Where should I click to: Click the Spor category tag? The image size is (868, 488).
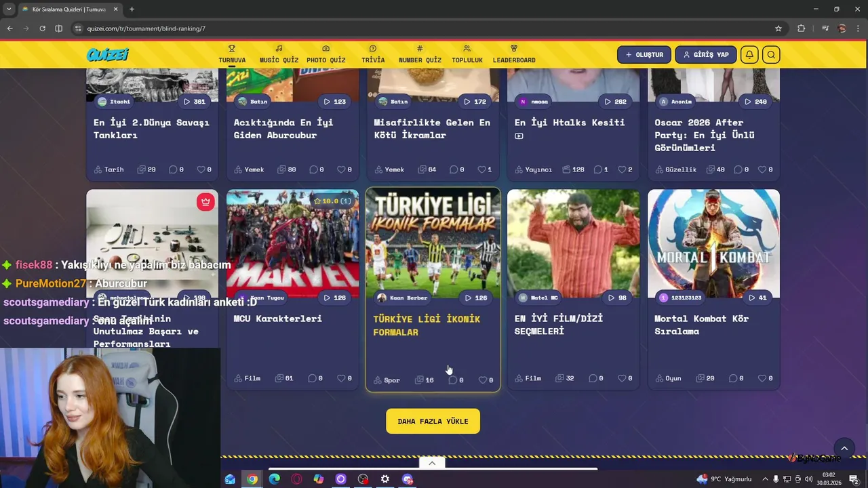pyautogui.click(x=388, y=380)
